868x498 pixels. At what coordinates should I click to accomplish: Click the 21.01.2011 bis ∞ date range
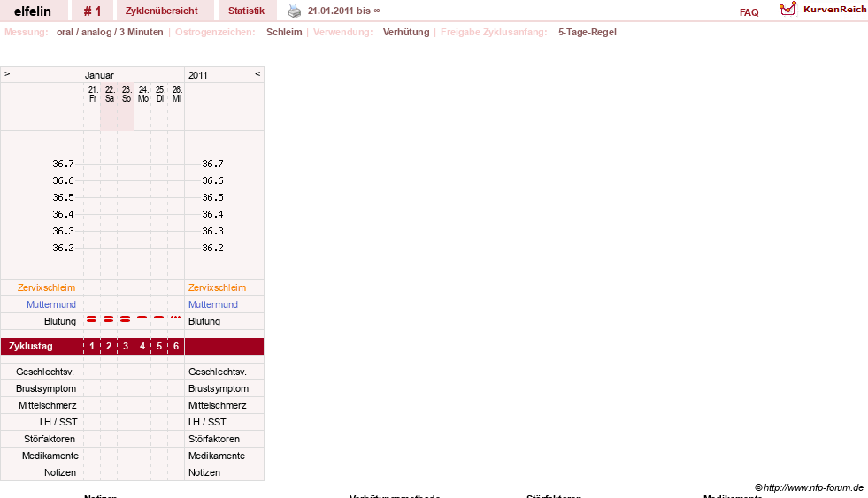click(x=344, y=11)
